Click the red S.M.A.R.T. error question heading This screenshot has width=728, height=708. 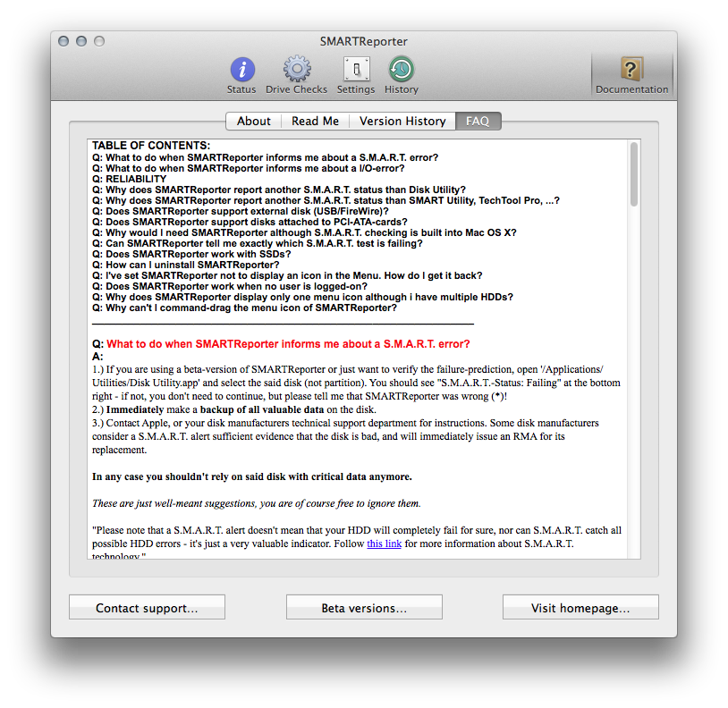tap(288, 344)
